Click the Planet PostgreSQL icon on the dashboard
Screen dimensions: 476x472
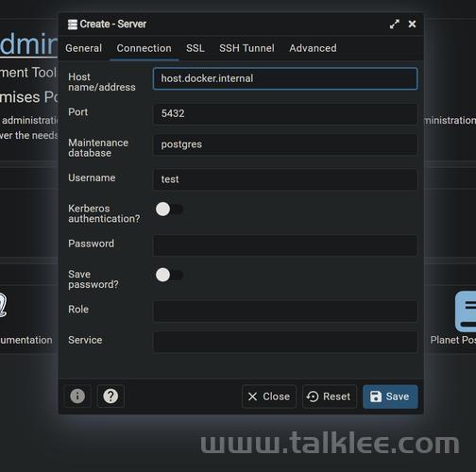point(466,312)
